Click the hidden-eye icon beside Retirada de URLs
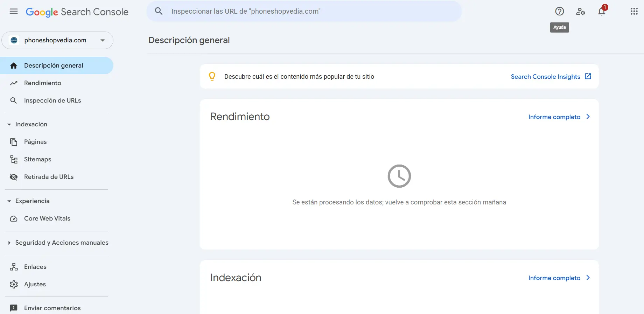644x314 pixels. pyautogui.click(x=14, y=177)
